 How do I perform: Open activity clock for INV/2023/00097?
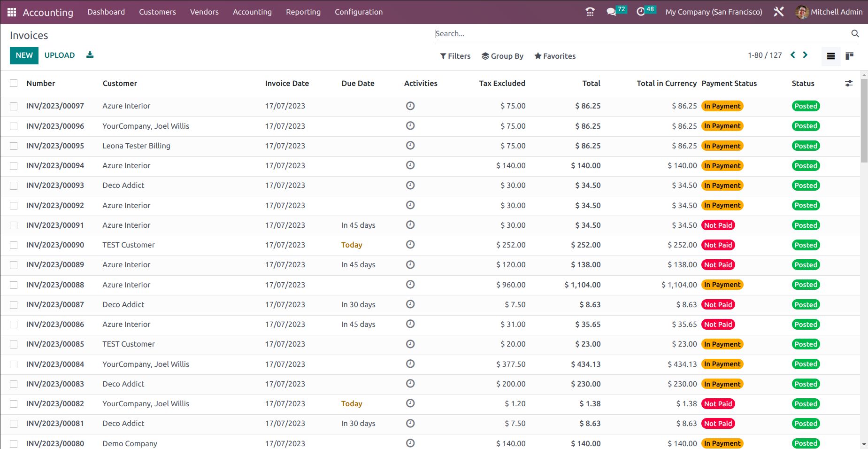click(410, 106)
